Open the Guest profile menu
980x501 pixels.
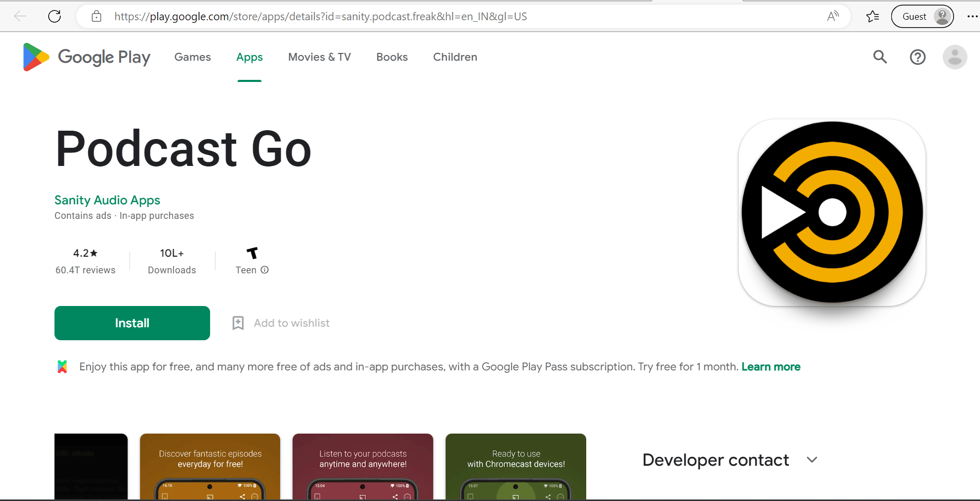pos(922,17)
